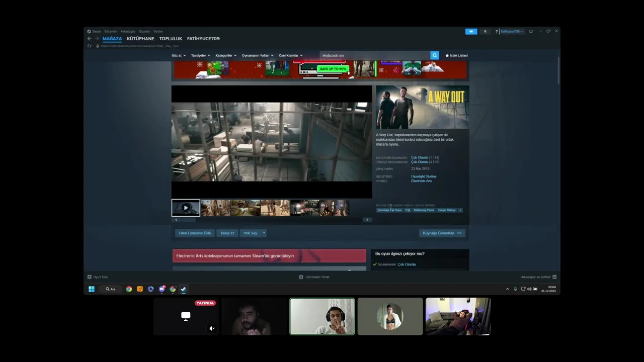The image size is (644, 362).
Task: Open the Görünüm menu
Action: point(111,31)
